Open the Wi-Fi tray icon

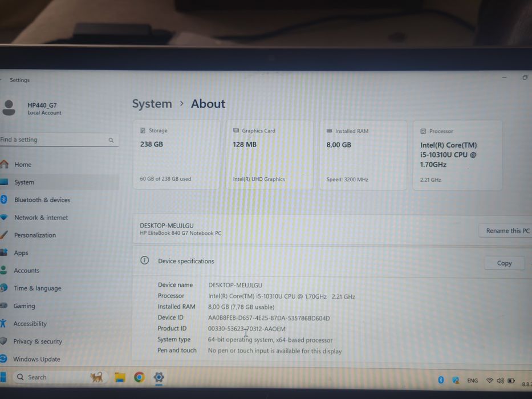(489, 381)
